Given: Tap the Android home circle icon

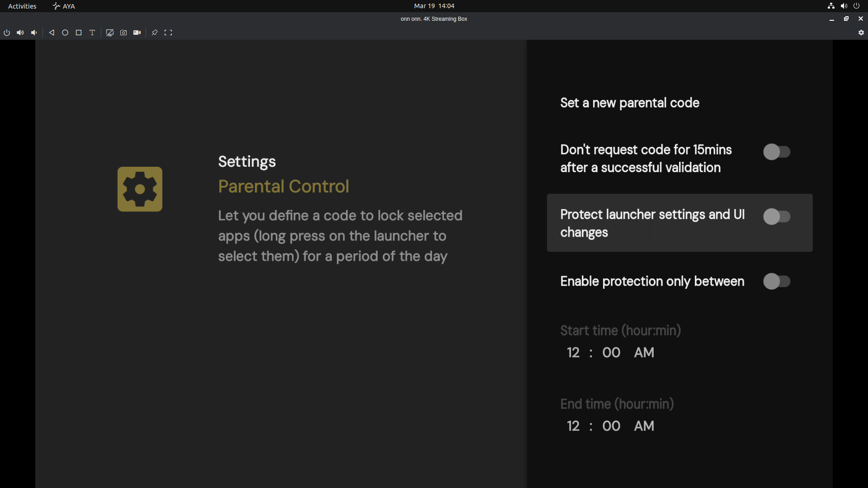Looking at the screenshot, I should (65, 33).
